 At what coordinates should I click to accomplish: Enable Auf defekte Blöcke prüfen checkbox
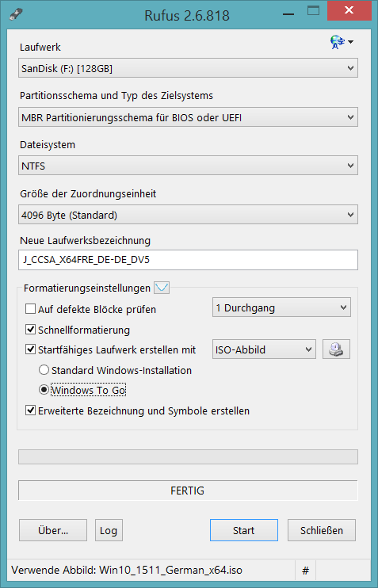pos(30,309)
